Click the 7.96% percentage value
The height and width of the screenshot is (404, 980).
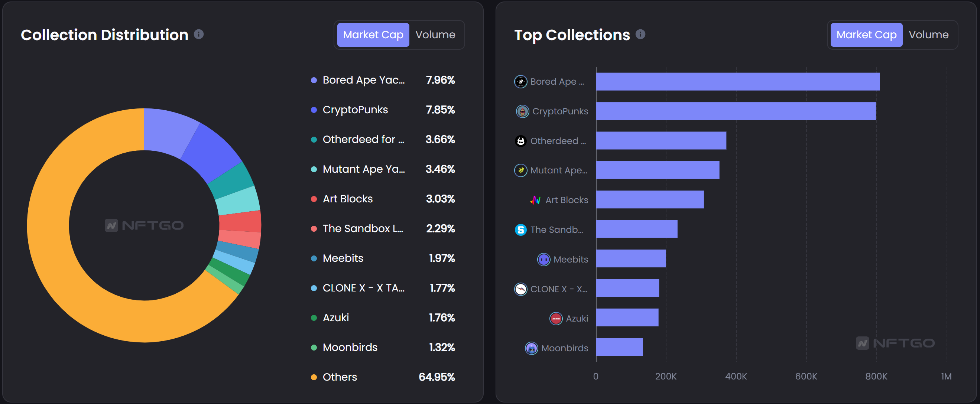coord(440,80)
